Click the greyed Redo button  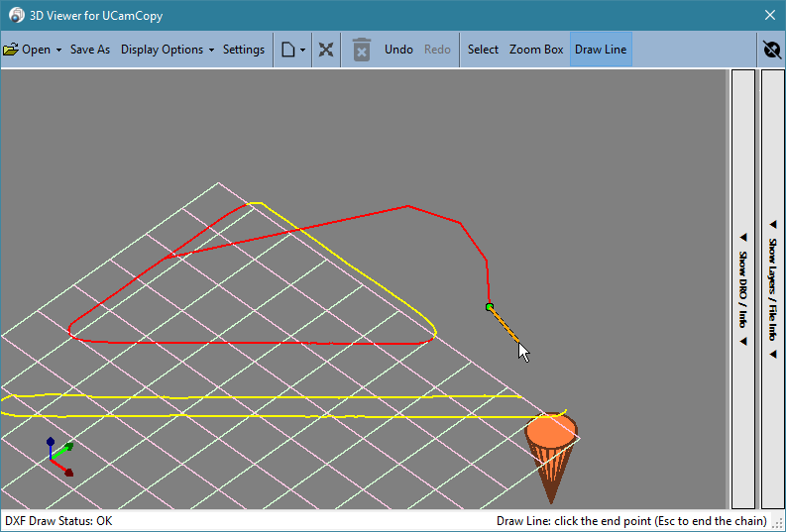tap(437, 50)
